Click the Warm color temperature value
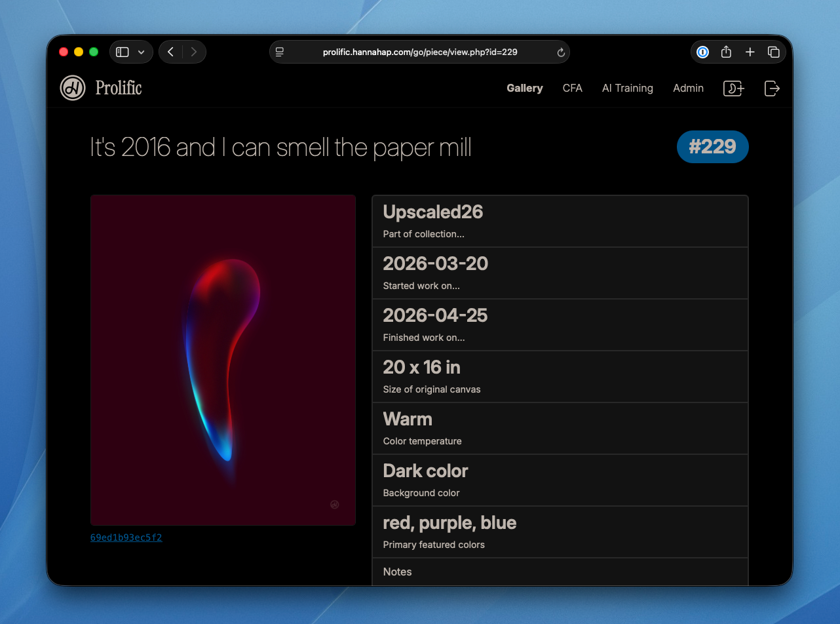840x624 pixels. pyautogui.click(x=408, y=419)
